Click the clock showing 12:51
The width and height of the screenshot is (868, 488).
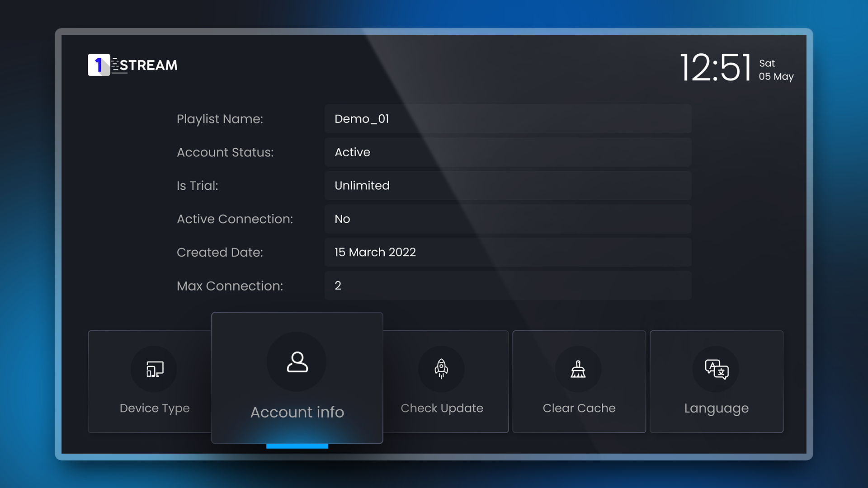(x=715, y=68)
